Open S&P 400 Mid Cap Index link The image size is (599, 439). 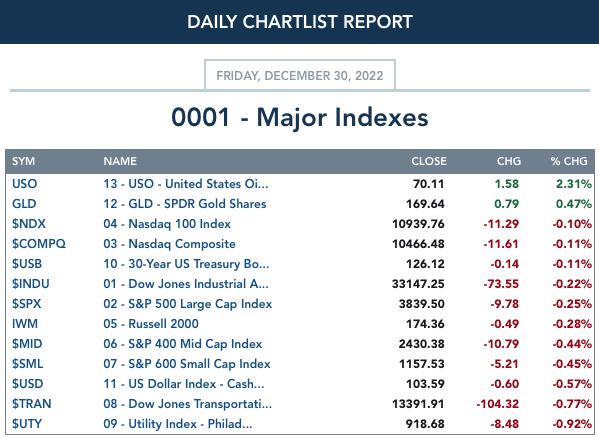tap(183, 343)
